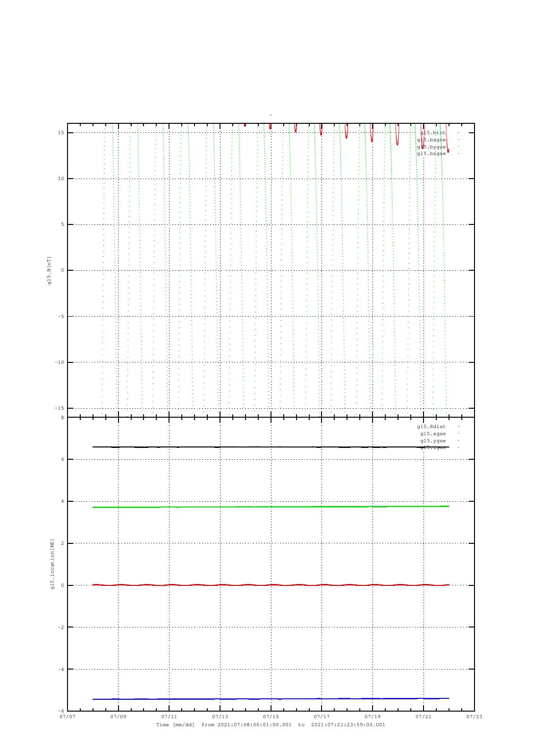Screen dimensions: 534x756
Task: Click the black Rdist line in the location plot
Action: (271, 447)
